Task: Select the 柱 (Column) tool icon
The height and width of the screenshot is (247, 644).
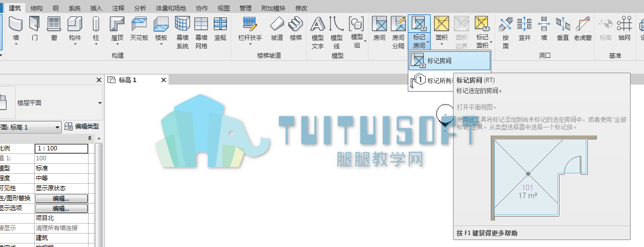Action: 96,23
